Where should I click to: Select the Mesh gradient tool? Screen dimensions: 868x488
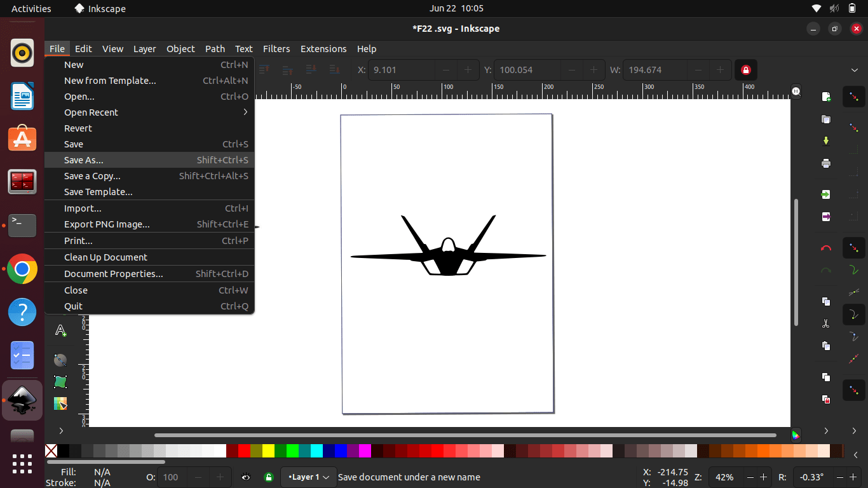tap(60, 382)
